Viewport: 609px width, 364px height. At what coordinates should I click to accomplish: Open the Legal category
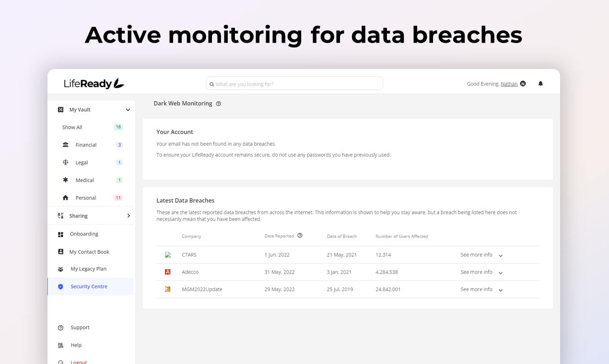[82, 163]
